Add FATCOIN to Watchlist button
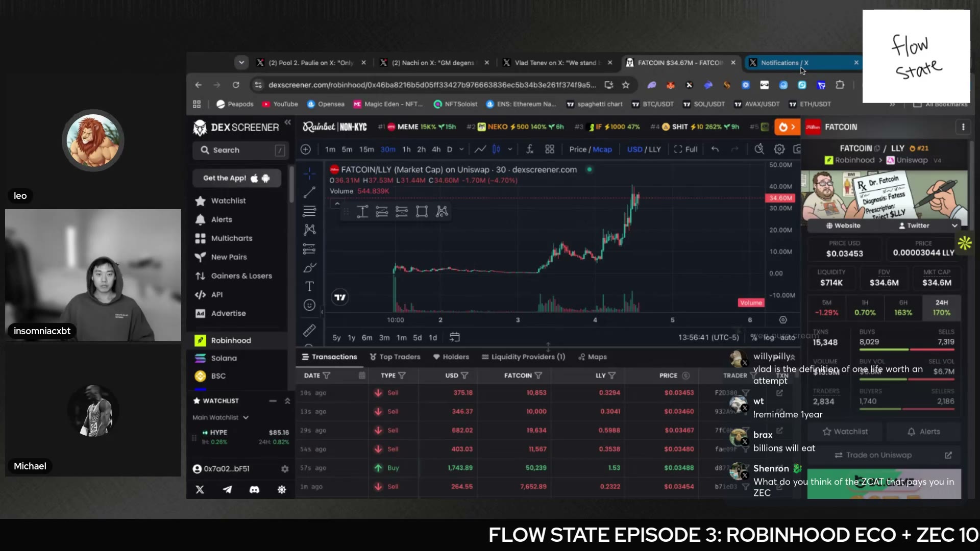Image resolution: width=980 pixels, height=551 pixels. tap(845, 432)
